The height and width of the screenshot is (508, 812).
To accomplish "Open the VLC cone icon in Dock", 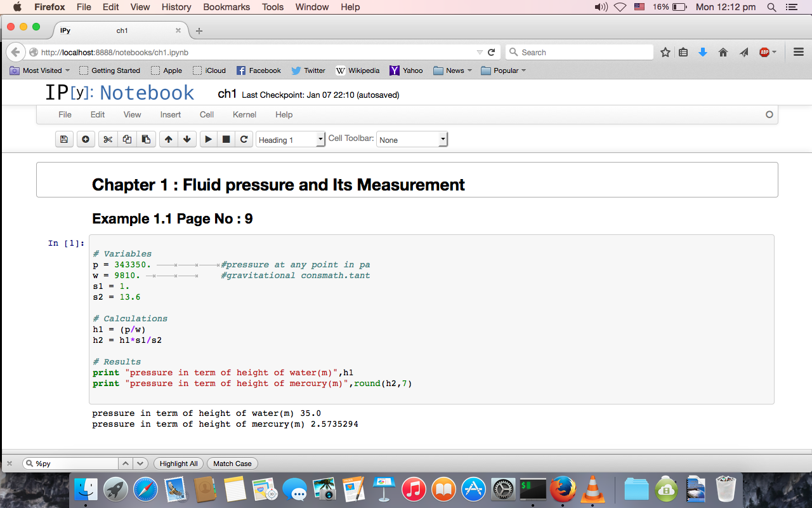I will point(592,490).
